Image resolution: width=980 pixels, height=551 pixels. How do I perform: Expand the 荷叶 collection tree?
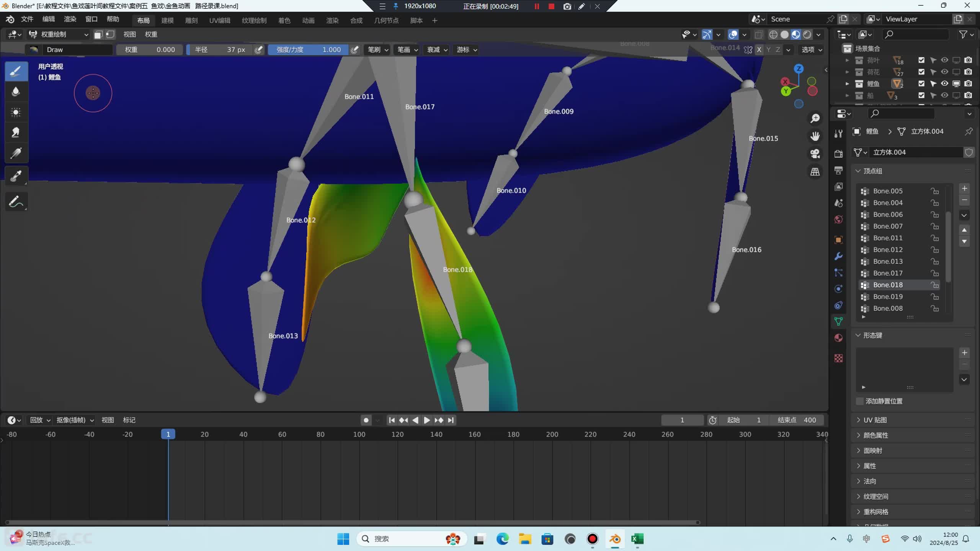click(847, 60)
